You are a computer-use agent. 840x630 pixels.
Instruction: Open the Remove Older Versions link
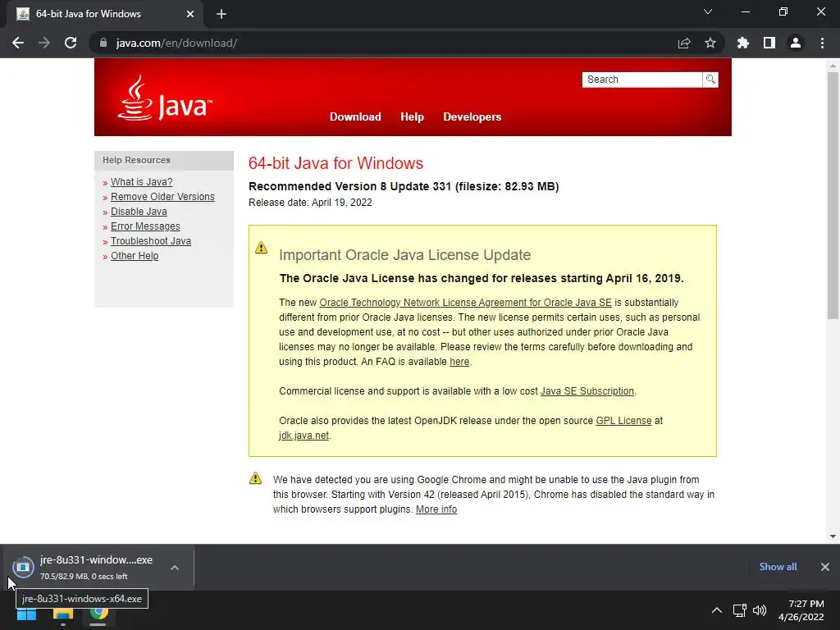[162, 197]
